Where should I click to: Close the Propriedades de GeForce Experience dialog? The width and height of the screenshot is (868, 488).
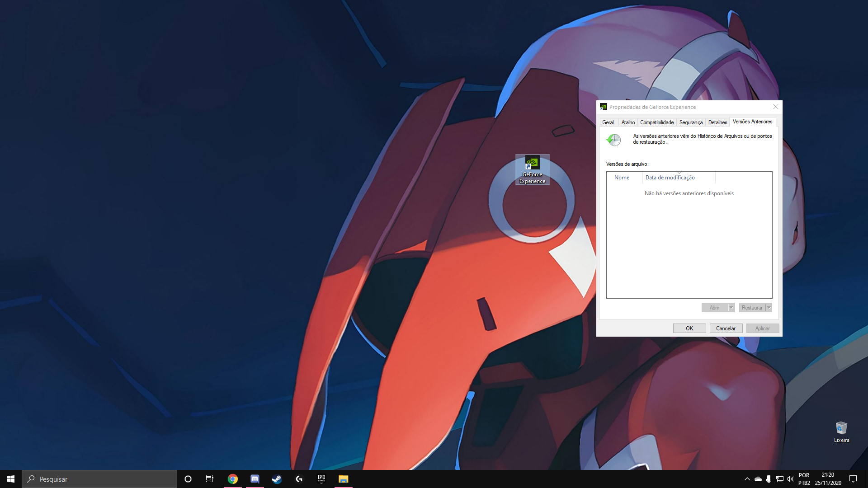coord(775,107)
